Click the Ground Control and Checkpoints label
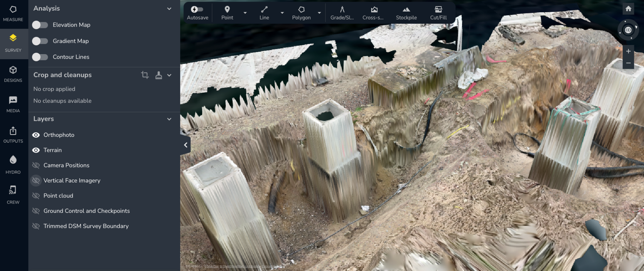Image resolution: width=644 pixels, height=271 pixels. [x=86, y=211]
